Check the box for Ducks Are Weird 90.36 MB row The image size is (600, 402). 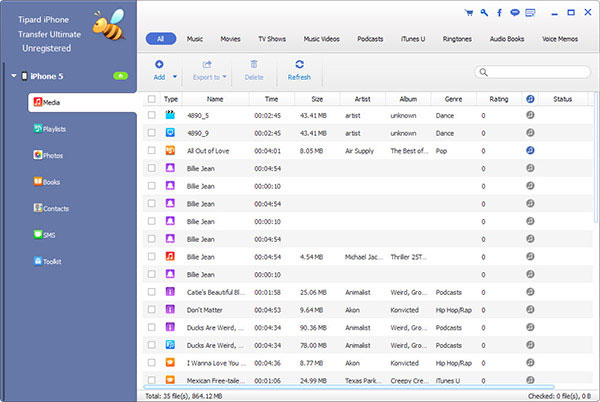(152, 327)
